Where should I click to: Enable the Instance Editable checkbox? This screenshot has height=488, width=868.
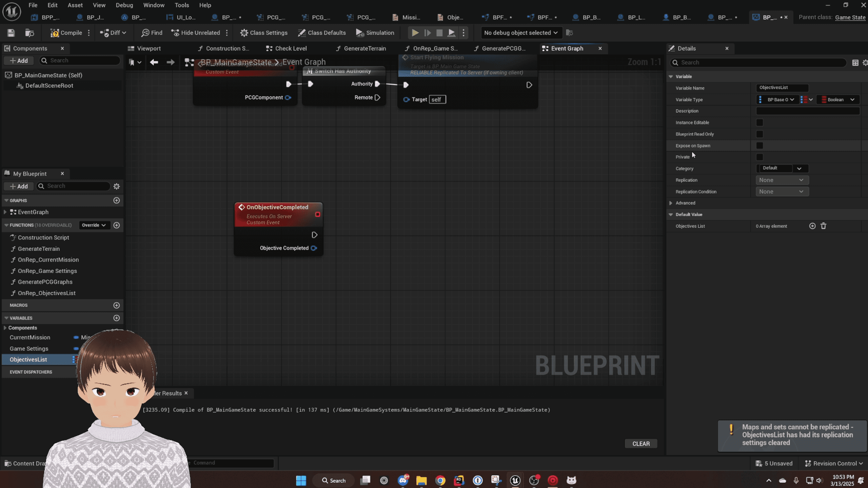pos(759,123)
